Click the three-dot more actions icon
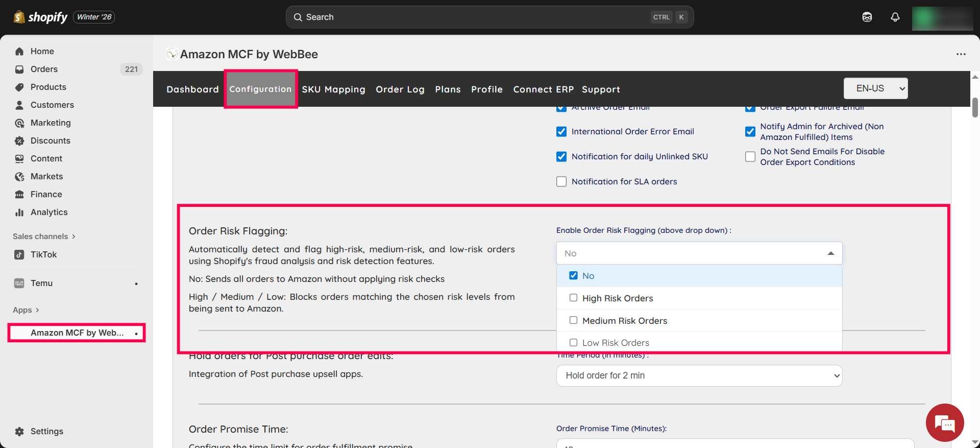 [x=961, y=54]
